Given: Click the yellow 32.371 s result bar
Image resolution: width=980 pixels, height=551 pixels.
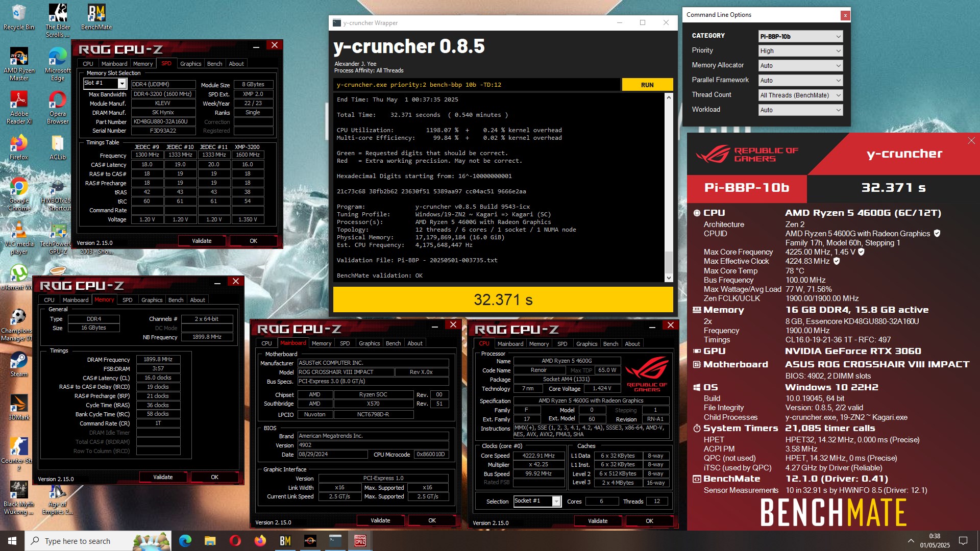Looking at the screenshot, I should (503, 299).
